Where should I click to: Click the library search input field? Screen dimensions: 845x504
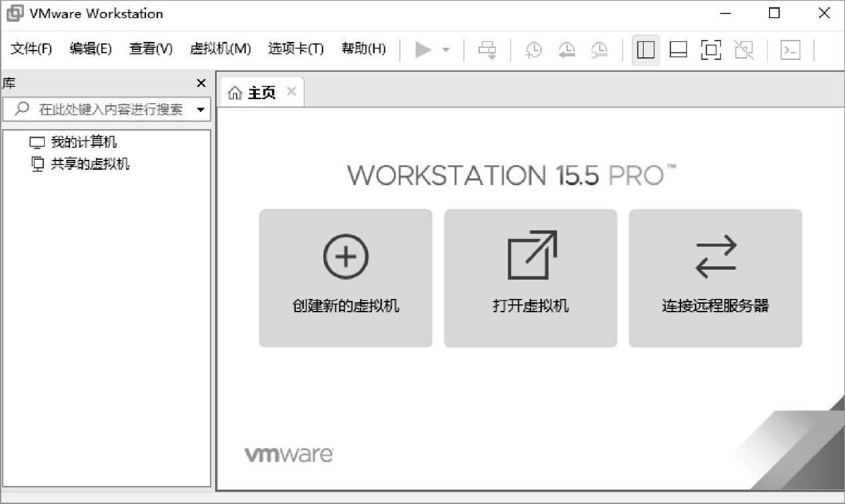click(x=107, y=109)
